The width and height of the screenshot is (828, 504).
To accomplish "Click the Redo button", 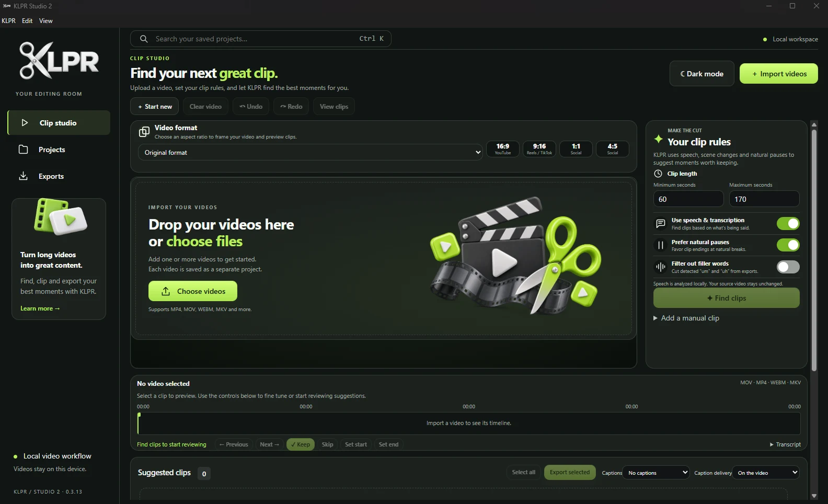I will coord(291,106).
